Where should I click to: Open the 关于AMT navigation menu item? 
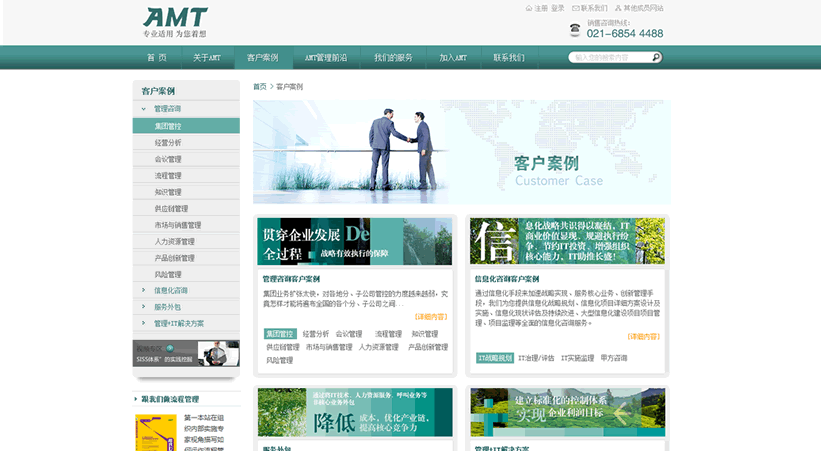point(207,58)
